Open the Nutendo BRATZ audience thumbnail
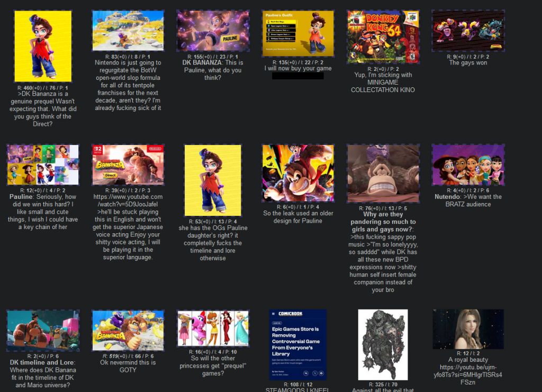 (x=468, y=165)
